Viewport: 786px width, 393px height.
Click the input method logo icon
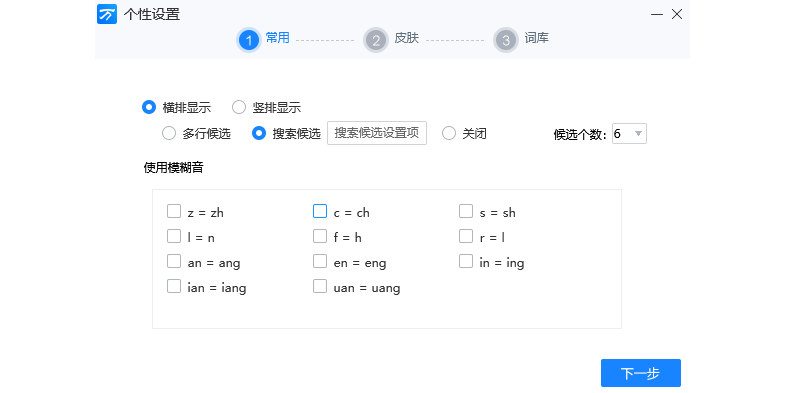tap(107, 14)
